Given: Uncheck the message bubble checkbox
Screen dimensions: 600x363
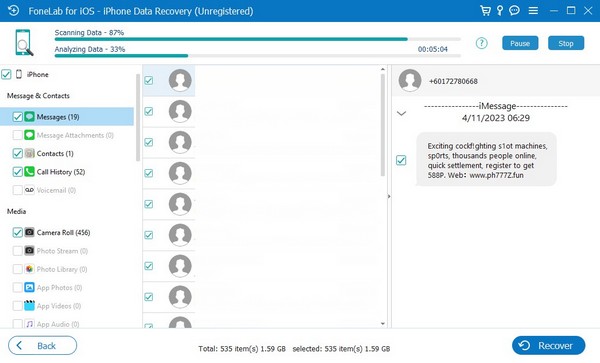Looking at the screenshot, I should tap(401, 160).
